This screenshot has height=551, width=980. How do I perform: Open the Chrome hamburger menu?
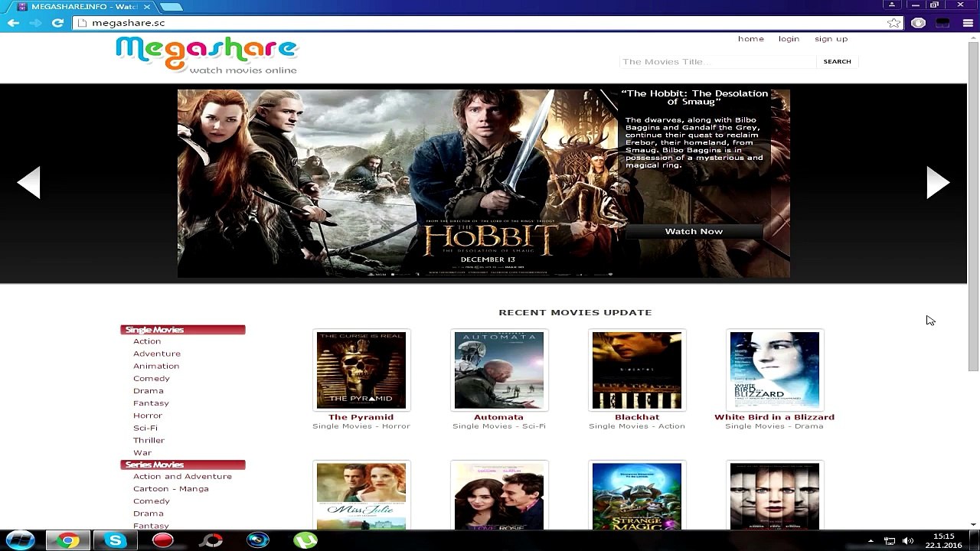[968, 23]
